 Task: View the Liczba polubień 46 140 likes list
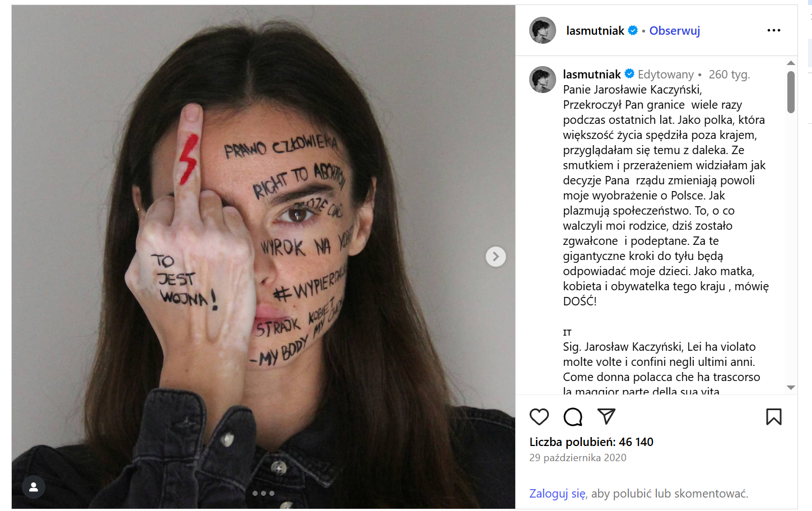tap(591, 442)
